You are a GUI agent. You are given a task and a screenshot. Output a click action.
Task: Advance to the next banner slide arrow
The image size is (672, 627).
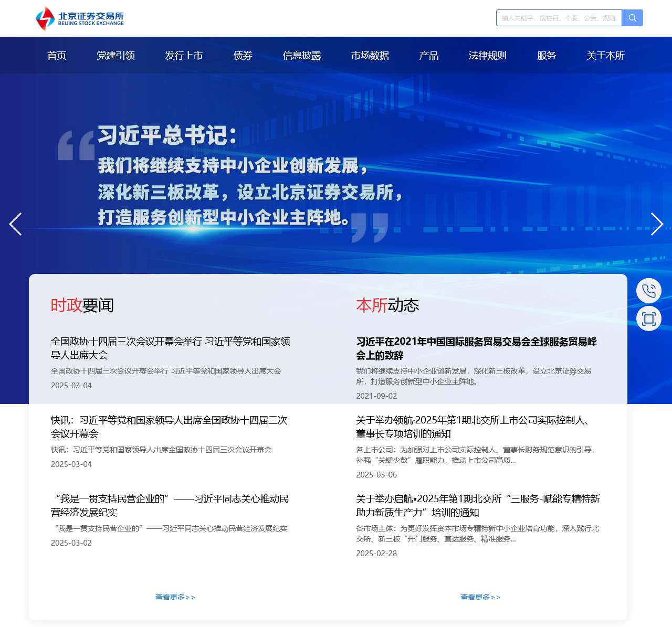[x=657, y=224]
